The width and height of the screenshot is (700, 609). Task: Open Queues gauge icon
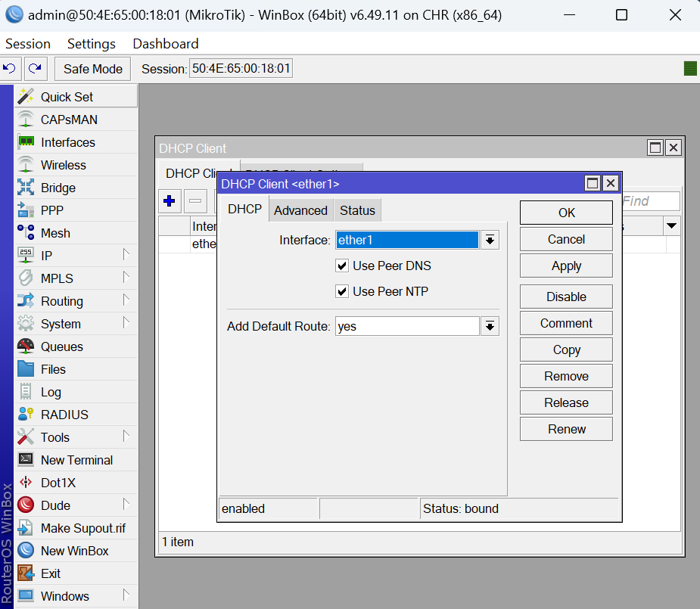(26, 346)
